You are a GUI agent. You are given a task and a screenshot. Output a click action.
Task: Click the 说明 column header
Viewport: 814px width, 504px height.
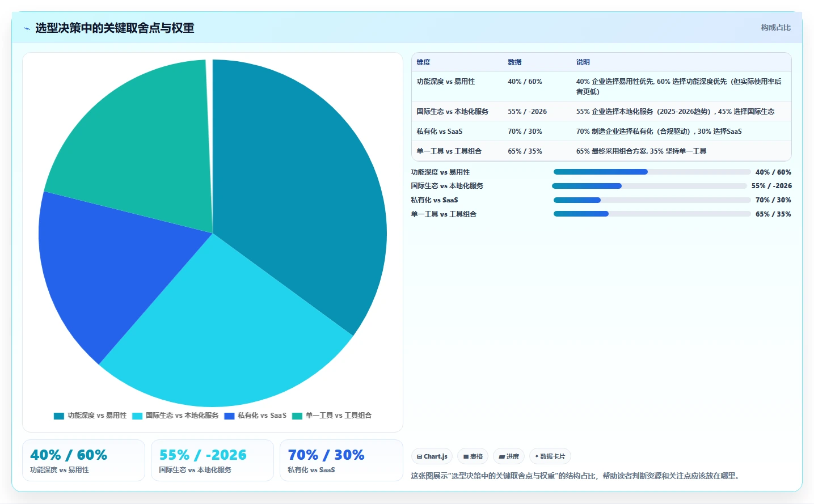point(583,62)
